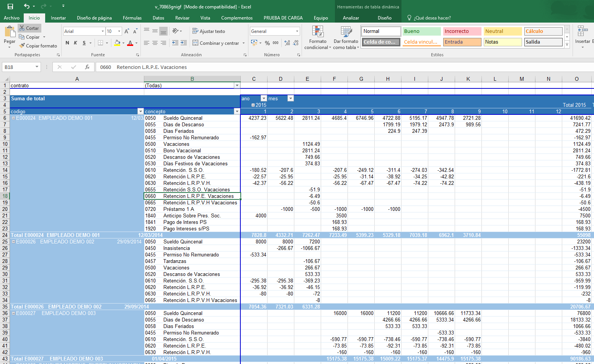Open the mes field filter dropdown
The width and height of the screenshot is (594, 364).
(x=290, y=98)
